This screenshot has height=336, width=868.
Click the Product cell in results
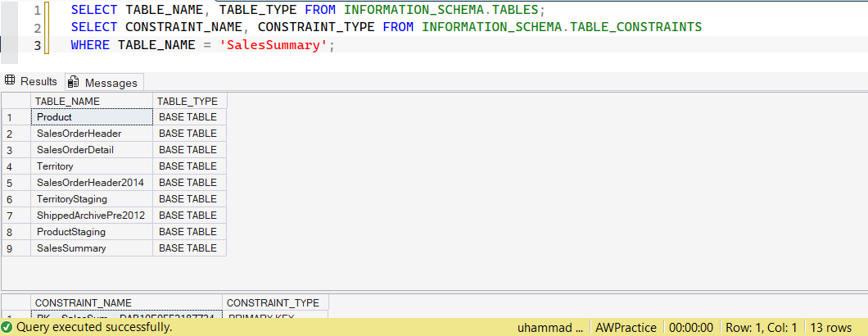[x=92, y=117]
